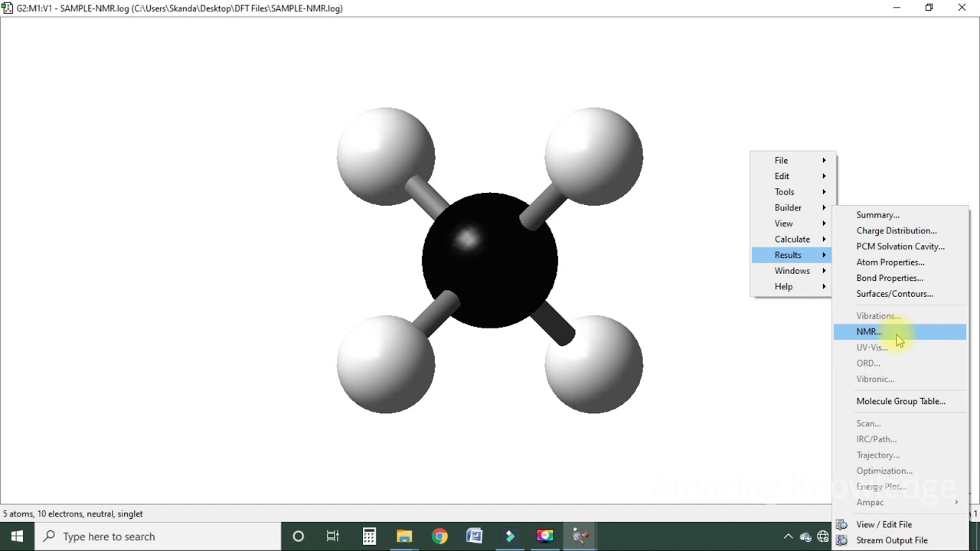Click the globe network tray icon

coord(823,537)
